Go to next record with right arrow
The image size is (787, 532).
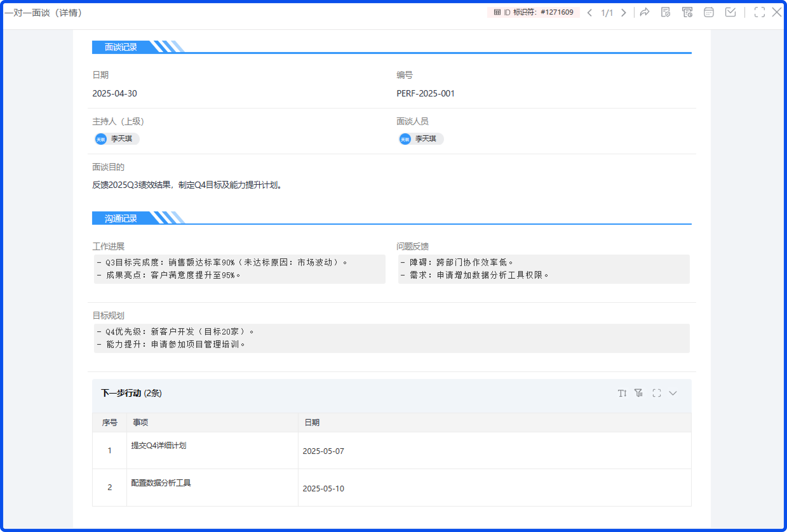click(x=624, y=12)
